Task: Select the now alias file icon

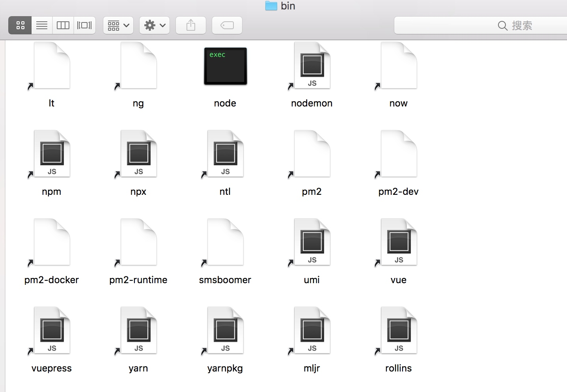Action: click(399, 66)
